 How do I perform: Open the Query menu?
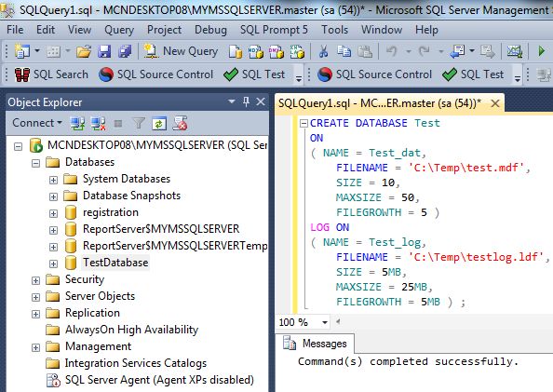[119, 30]
